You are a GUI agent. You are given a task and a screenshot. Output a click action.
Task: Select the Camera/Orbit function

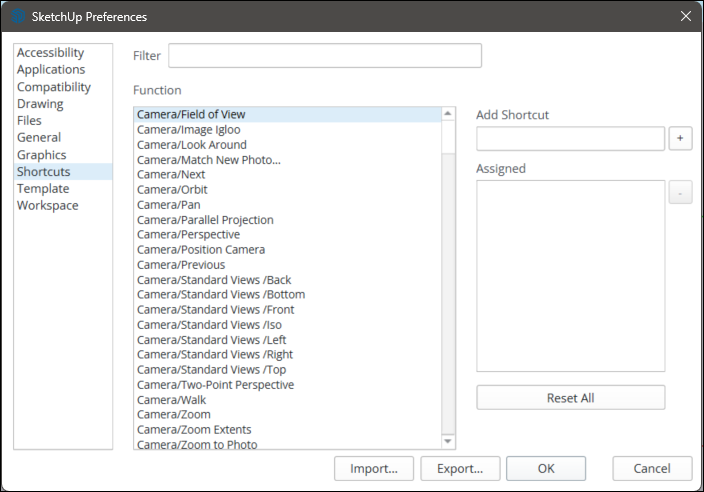tap(288, 189)
